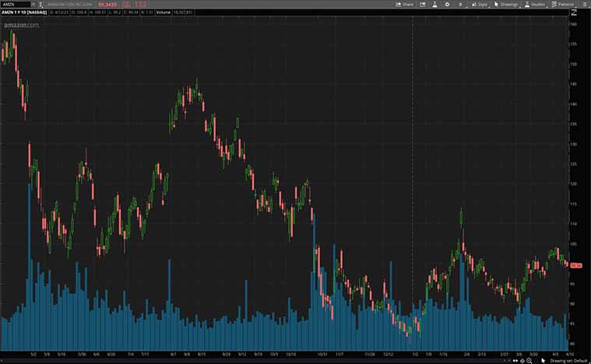Image resolution: width=591 pixels, height=364 pixels.
Task: Click the 12/12 date label on the time axis
Action: tap(389, 354)
